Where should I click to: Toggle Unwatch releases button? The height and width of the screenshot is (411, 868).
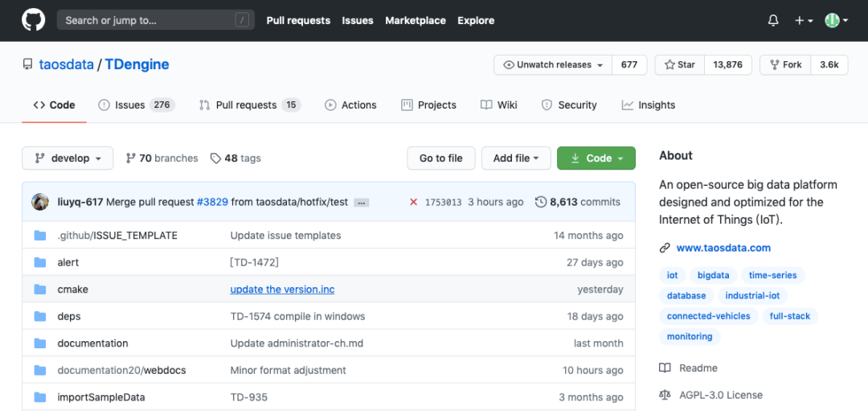pyautogui.click(x=553, y=65)
